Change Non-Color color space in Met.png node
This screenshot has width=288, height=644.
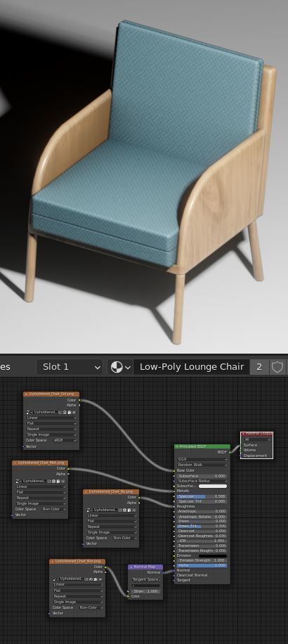[53, 509]
